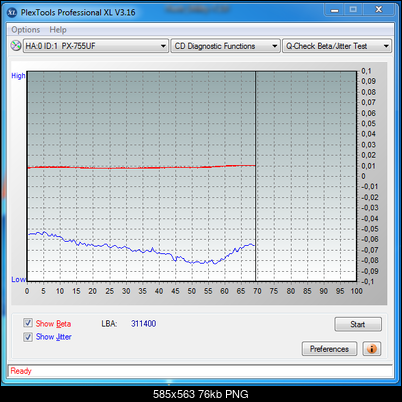Expand the CD Diagnostic Functions dropdown

pos(225,46)
